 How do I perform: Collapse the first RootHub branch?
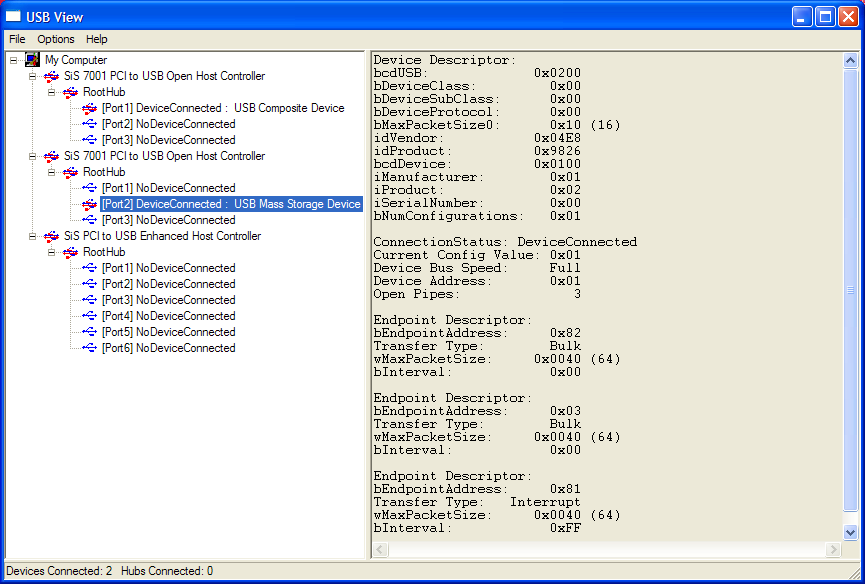click(53, 91)
